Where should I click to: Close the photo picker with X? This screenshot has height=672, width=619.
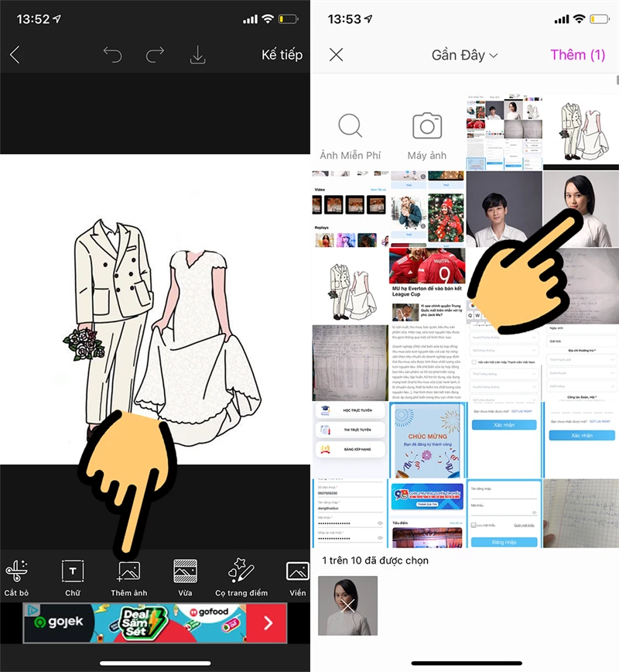coord(336,55)
